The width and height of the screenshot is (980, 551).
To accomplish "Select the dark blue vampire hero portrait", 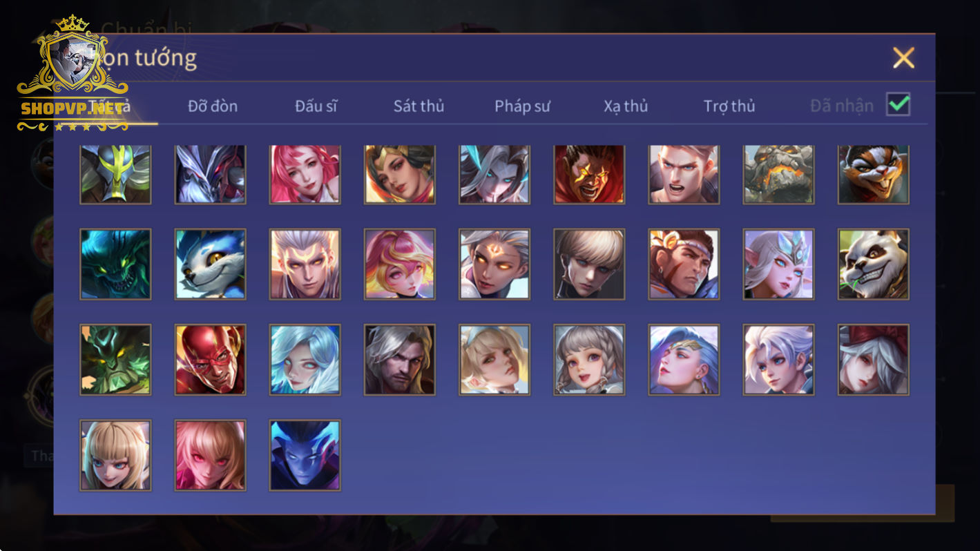I will coord(305,455).
